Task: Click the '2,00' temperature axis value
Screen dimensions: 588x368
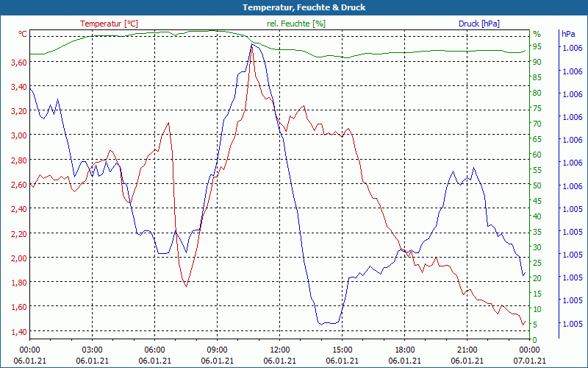Action: pos(19,258)
